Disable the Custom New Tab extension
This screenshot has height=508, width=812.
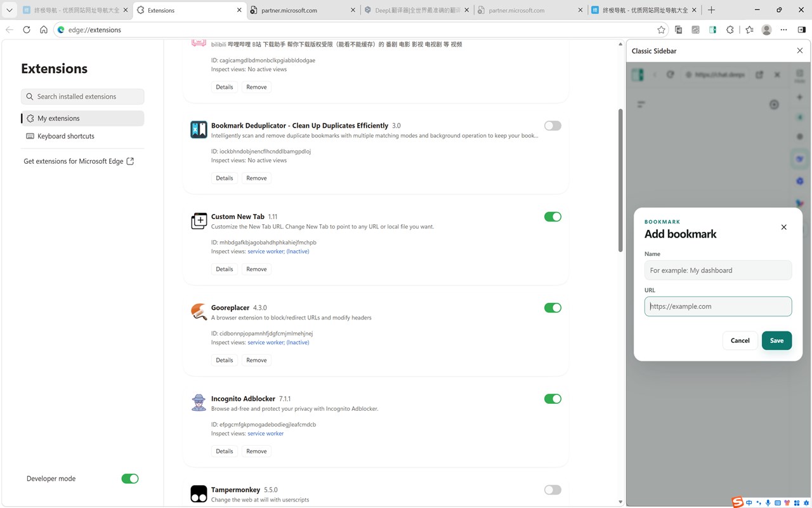(553, 217)
